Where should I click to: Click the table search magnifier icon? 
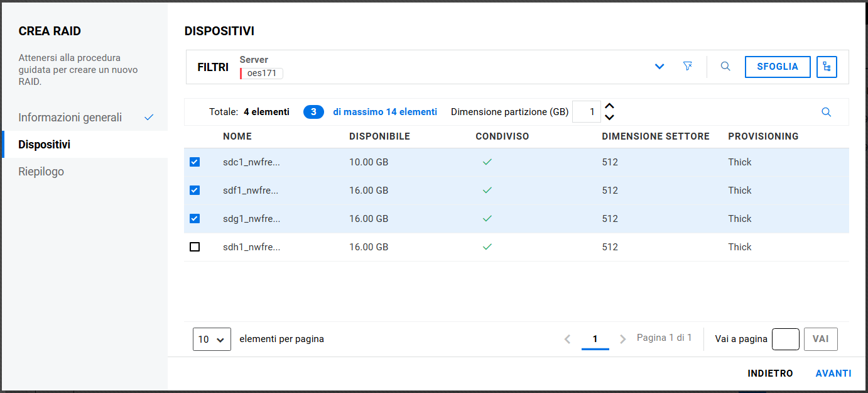[x=826, y=112]
